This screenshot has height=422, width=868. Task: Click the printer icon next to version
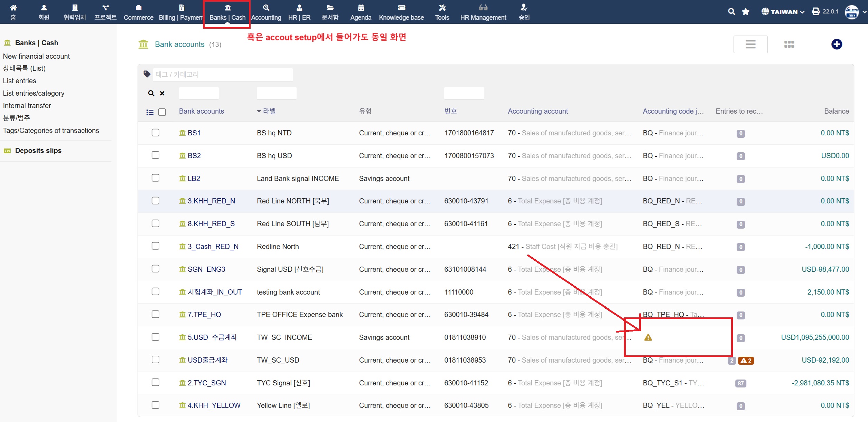815,12
